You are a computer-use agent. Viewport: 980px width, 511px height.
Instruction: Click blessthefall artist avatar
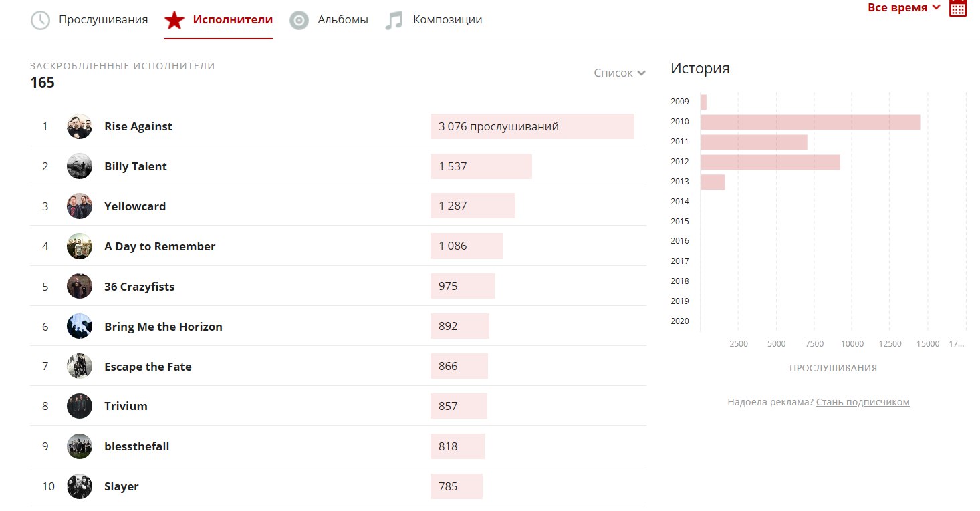[80, 446]
